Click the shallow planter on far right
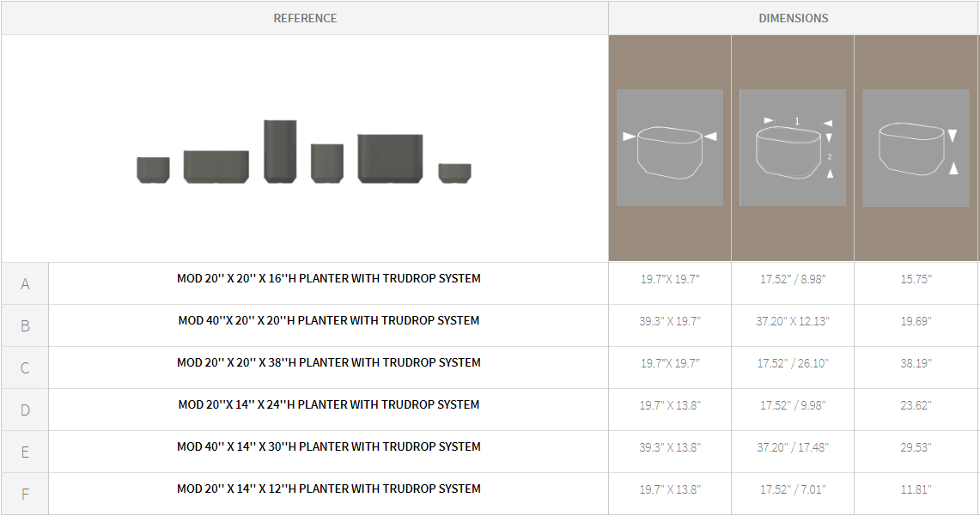 [454, 173]
